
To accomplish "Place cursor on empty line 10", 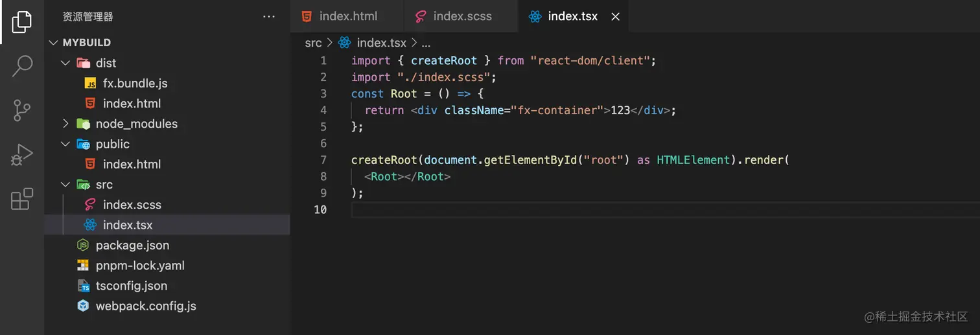I will point(666,209).
